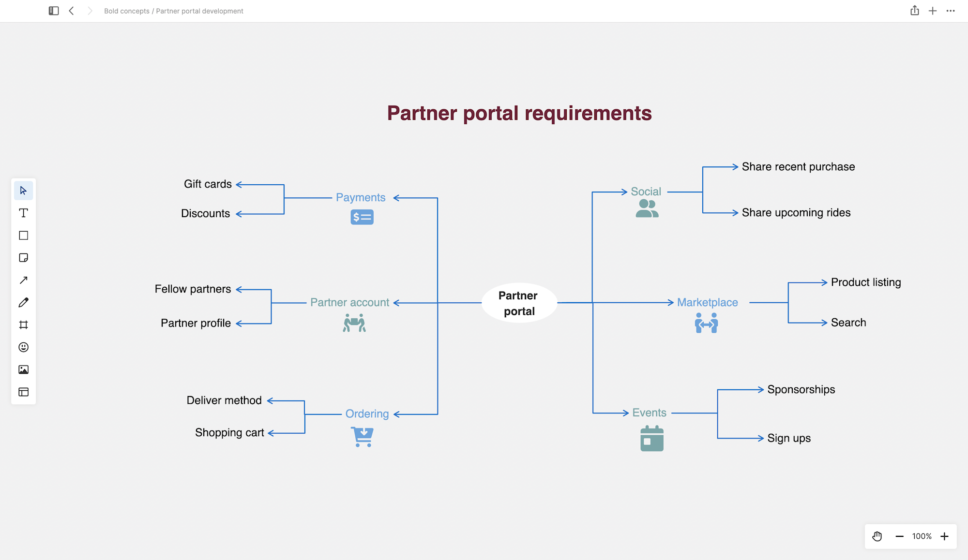
Task: Select the arrow connector tool
Action: click(23, 280)
